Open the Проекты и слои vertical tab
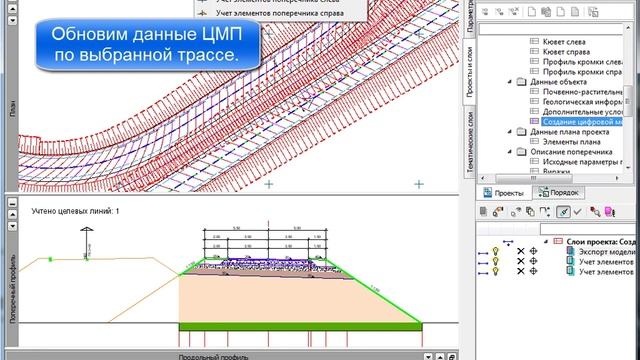 469,72
